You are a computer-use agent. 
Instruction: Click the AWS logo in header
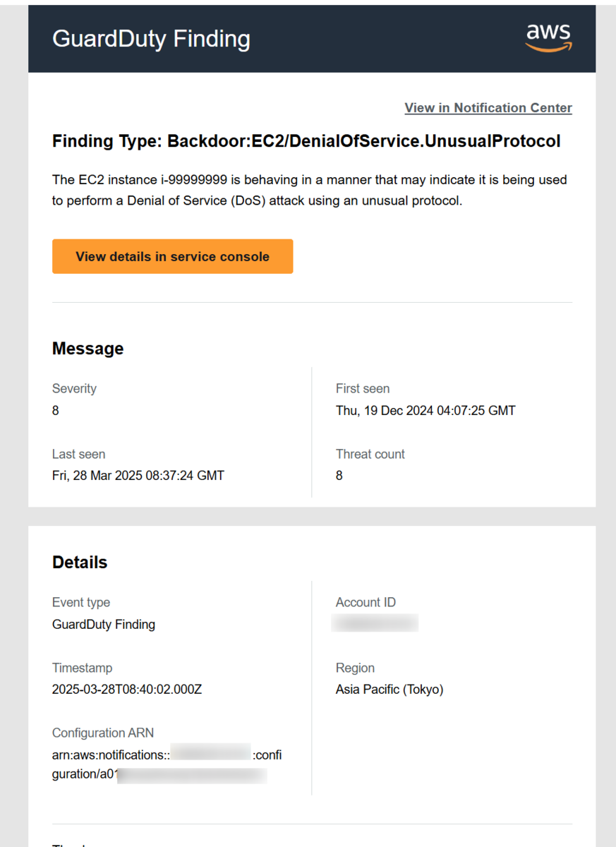click(548, 38)
